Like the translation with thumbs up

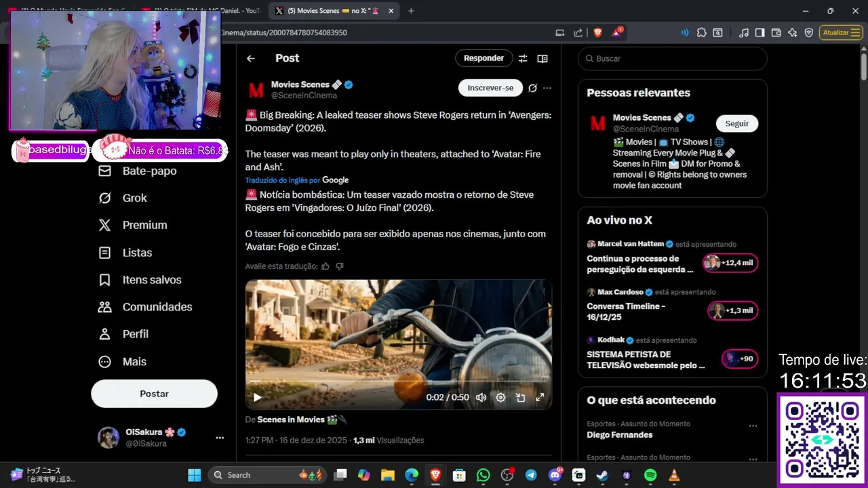pos(325,266)
